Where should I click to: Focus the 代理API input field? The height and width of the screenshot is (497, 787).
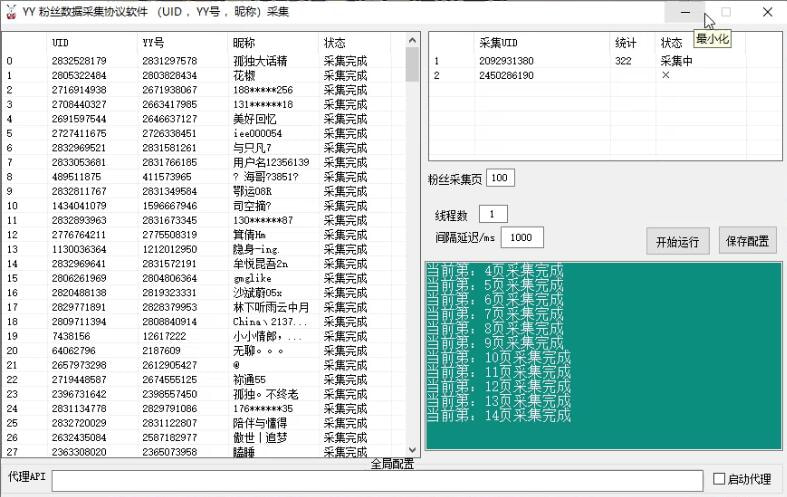[x=377, y=480]
